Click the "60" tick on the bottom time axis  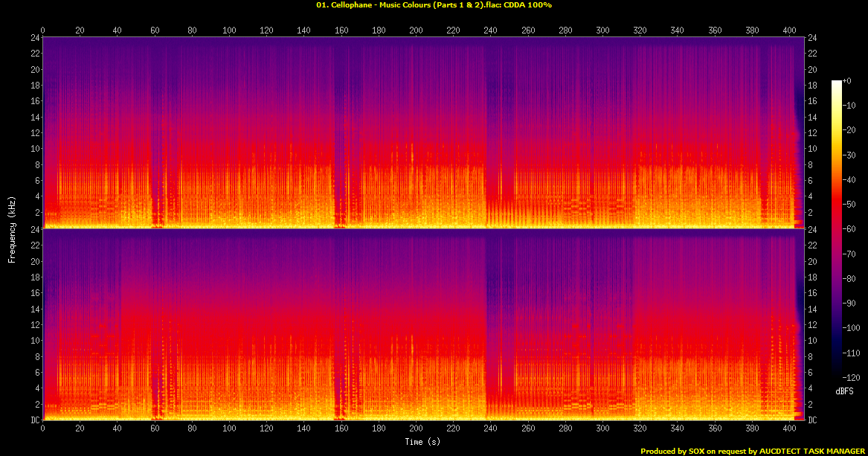tap(155, 428)
